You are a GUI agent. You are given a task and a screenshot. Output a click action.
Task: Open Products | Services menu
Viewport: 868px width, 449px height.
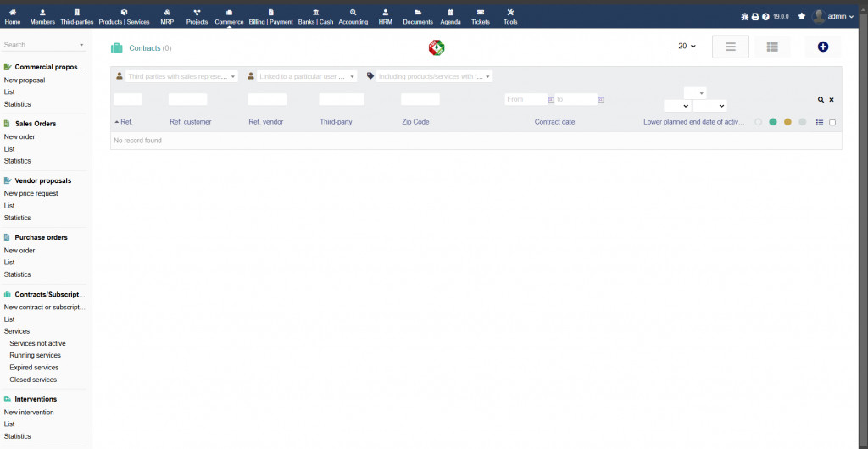[x=124, y=16]
